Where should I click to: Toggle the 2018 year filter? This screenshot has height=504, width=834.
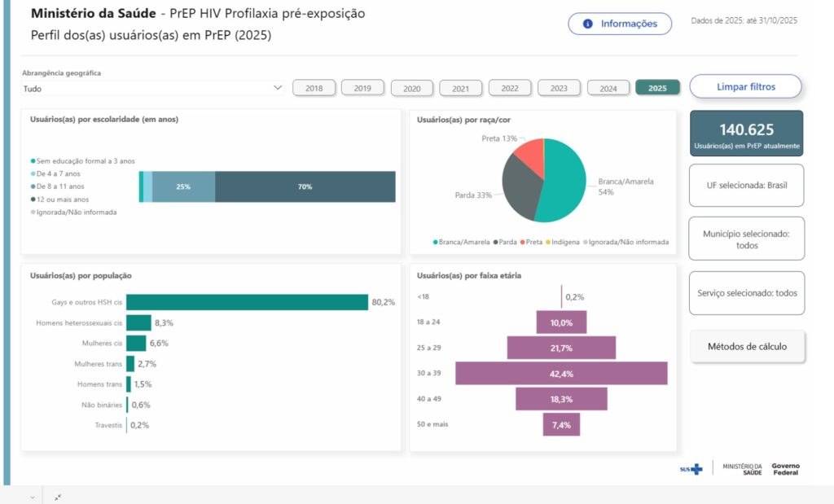[314, 88]
